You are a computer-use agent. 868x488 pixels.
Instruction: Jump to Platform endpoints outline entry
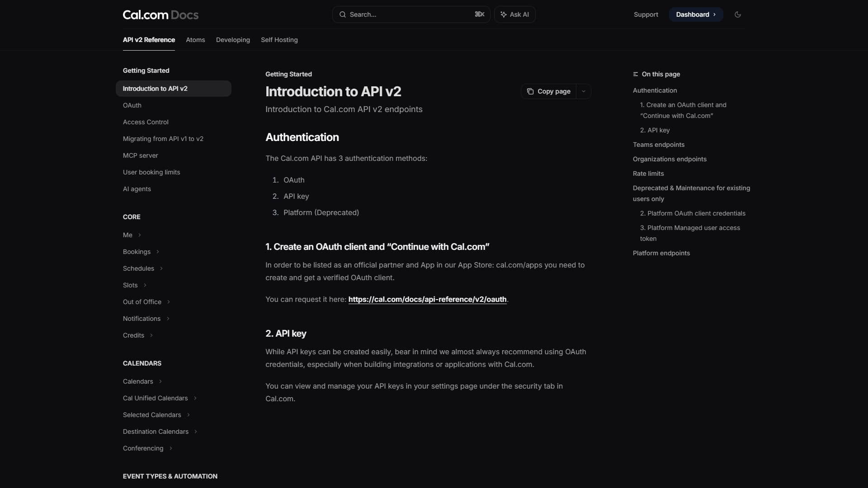coord(661,253)
